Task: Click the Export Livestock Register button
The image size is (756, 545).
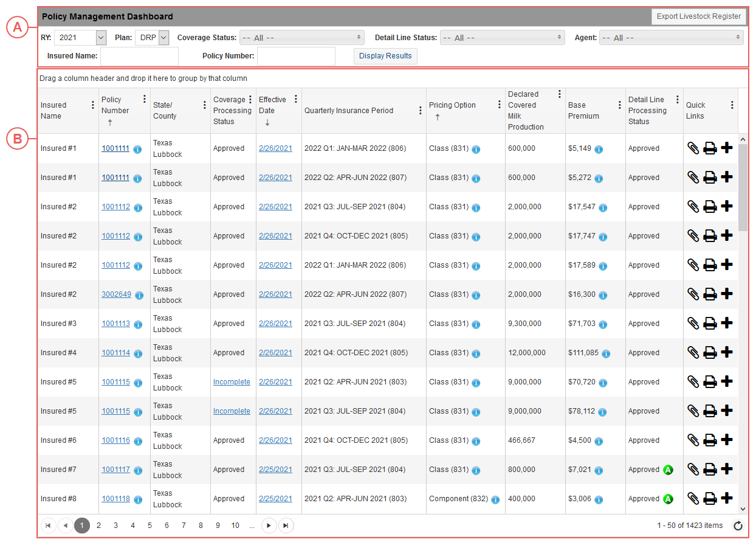Action: coord(698,16)
